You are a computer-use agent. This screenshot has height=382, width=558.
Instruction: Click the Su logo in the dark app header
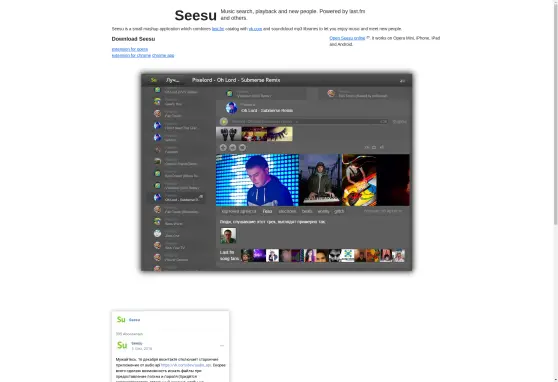point(154,80)
